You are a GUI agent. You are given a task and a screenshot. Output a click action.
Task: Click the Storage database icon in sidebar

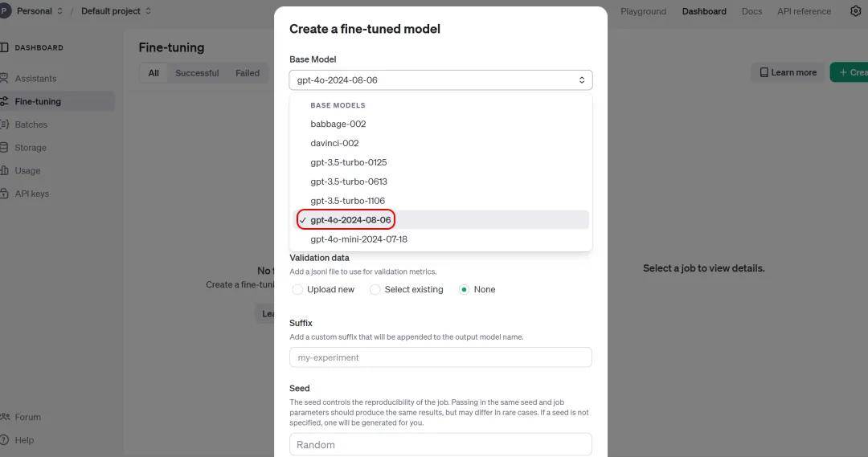coord(4,148)
